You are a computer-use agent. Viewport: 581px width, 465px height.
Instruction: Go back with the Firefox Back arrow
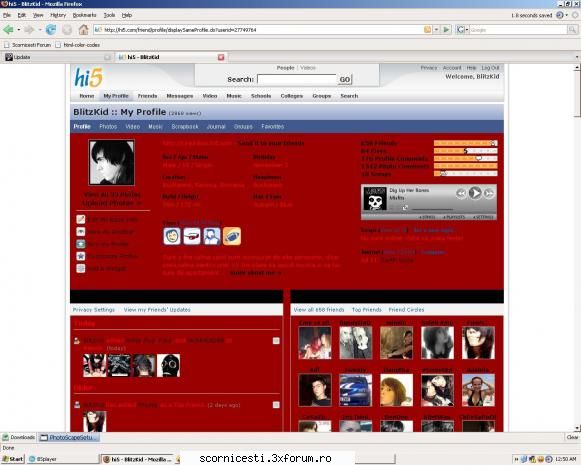8,29
